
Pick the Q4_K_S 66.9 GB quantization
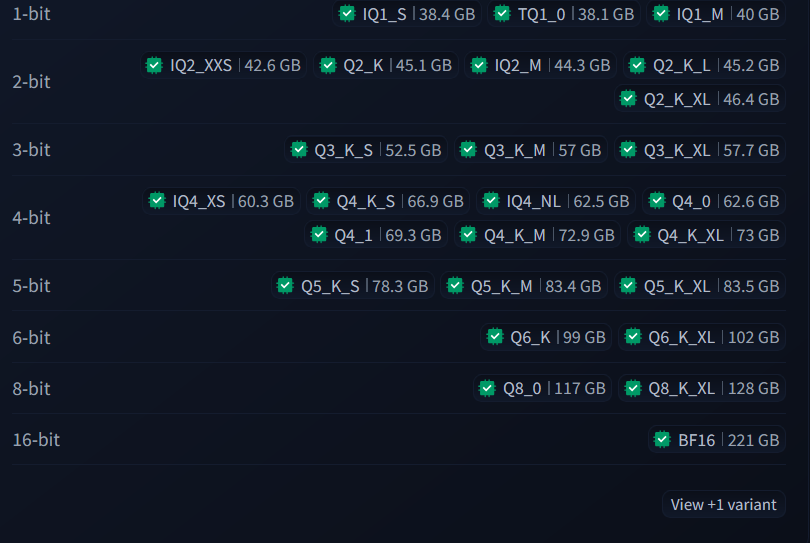click(x=388, y=200)
